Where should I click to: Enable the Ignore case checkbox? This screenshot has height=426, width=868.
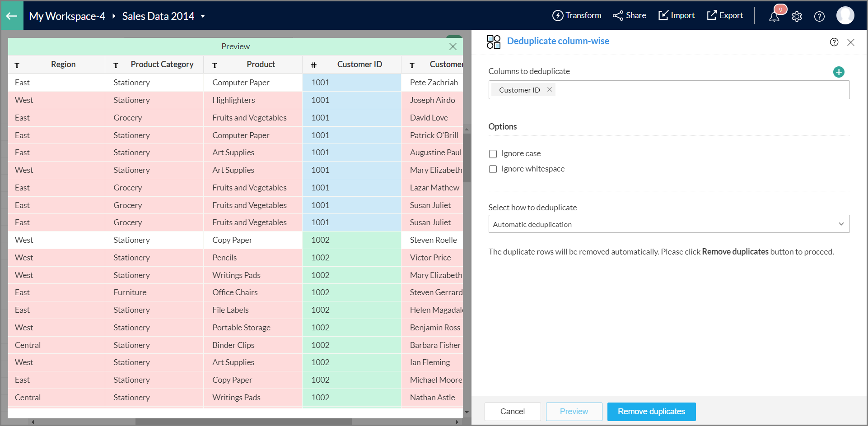[493, 154]
